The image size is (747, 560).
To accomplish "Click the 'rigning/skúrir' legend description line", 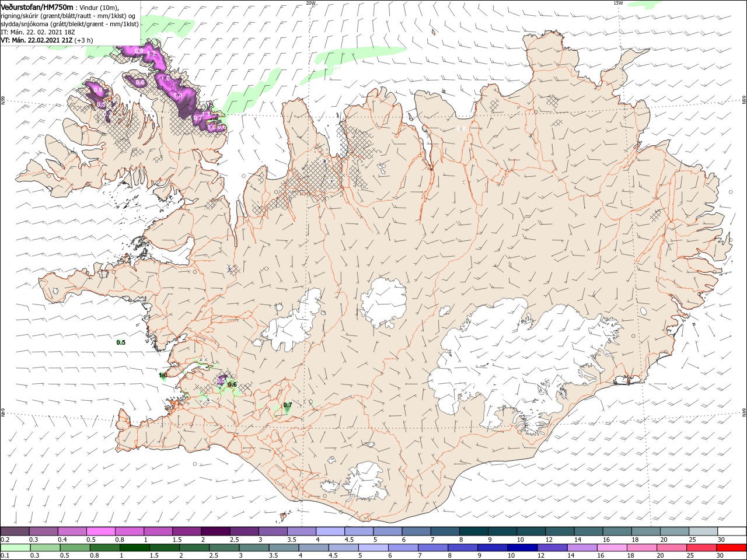I will coord(69,15).
